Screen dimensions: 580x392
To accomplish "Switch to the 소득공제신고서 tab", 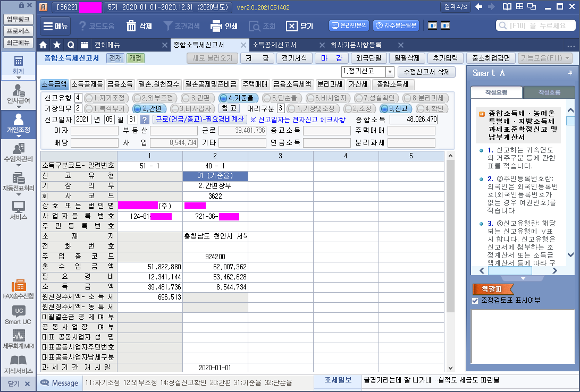I will (x=274, y=45).
